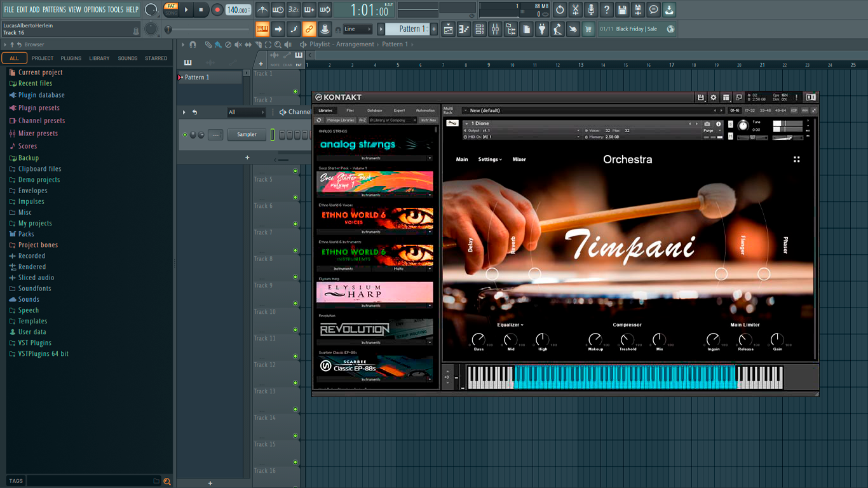
Task: Click the Black Friday Sale news panel
Action: pyautogui.click(x=637, y=29)
